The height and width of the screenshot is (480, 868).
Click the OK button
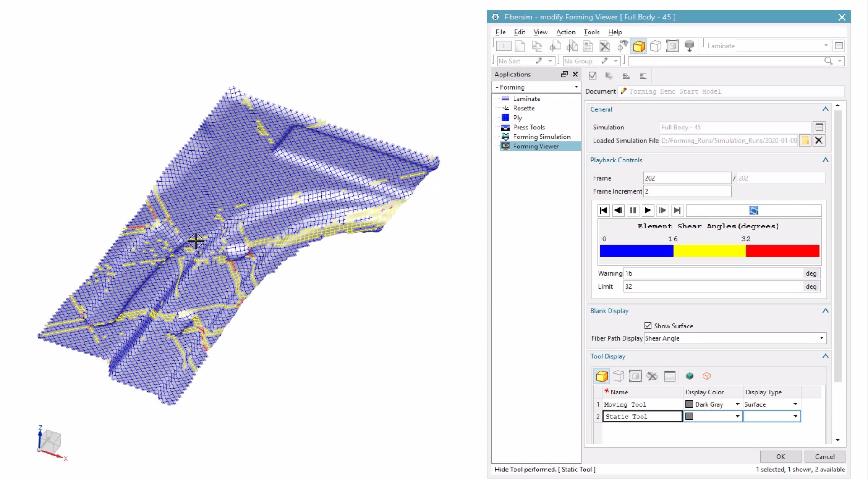780,456
